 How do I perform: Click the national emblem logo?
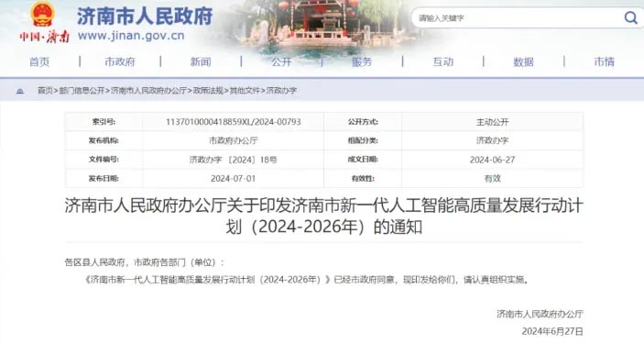pos(43,15)
